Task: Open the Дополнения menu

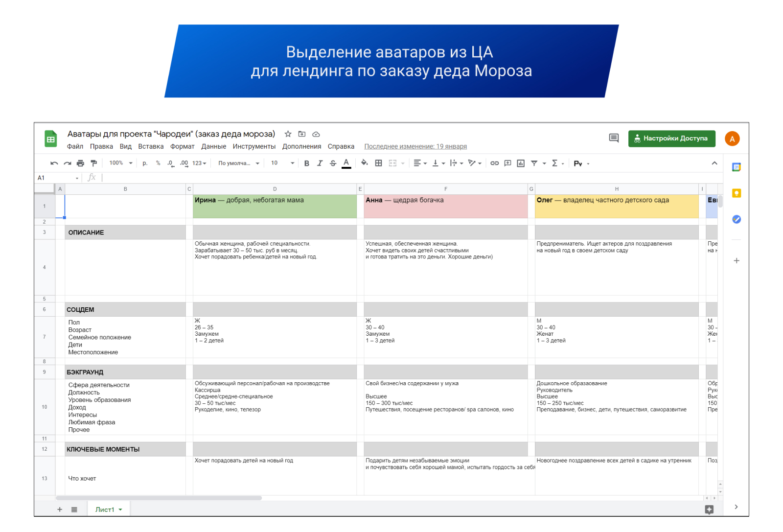Action: (301, 146)
